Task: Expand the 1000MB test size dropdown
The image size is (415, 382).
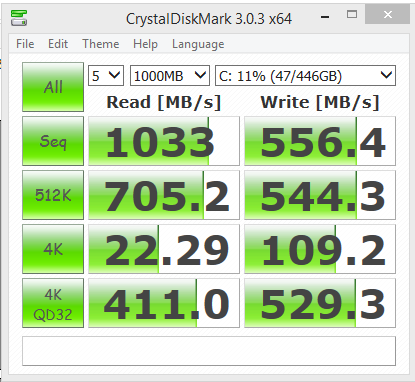Action: click(x=170, y=76)
